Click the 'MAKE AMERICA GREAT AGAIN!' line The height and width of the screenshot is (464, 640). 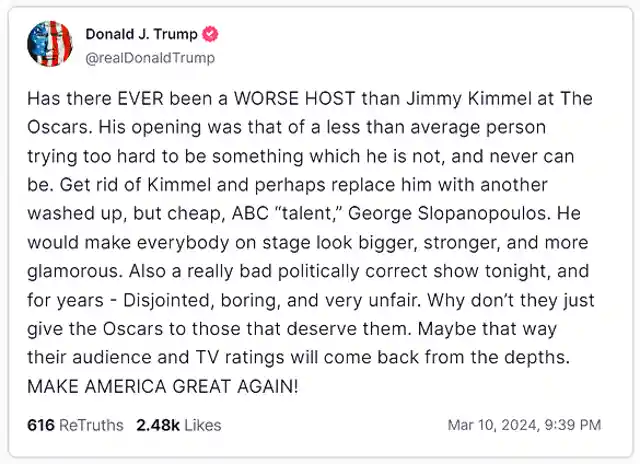tap(162, 386)
